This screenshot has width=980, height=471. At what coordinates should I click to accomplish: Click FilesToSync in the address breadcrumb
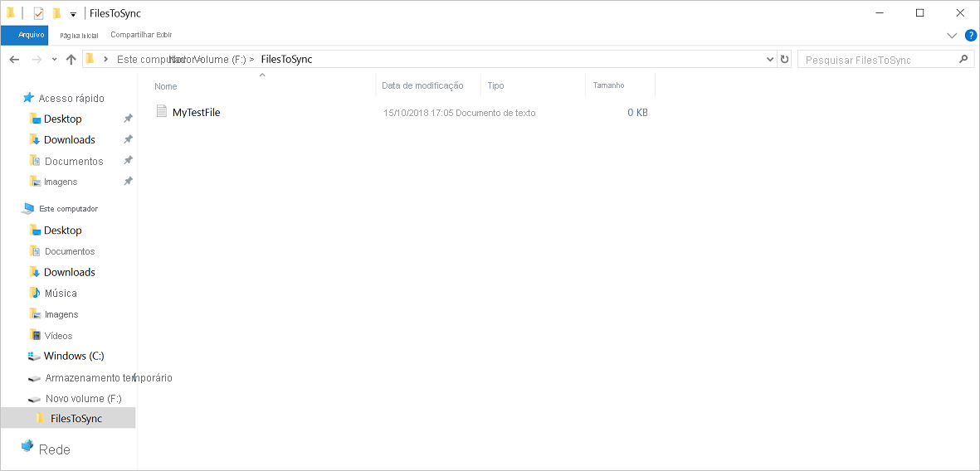[286, 60]
